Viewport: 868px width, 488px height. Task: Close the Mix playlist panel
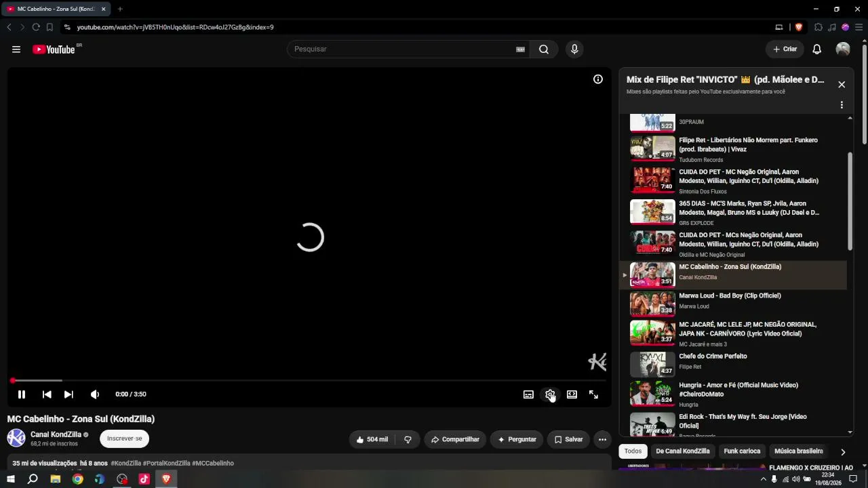842,85
